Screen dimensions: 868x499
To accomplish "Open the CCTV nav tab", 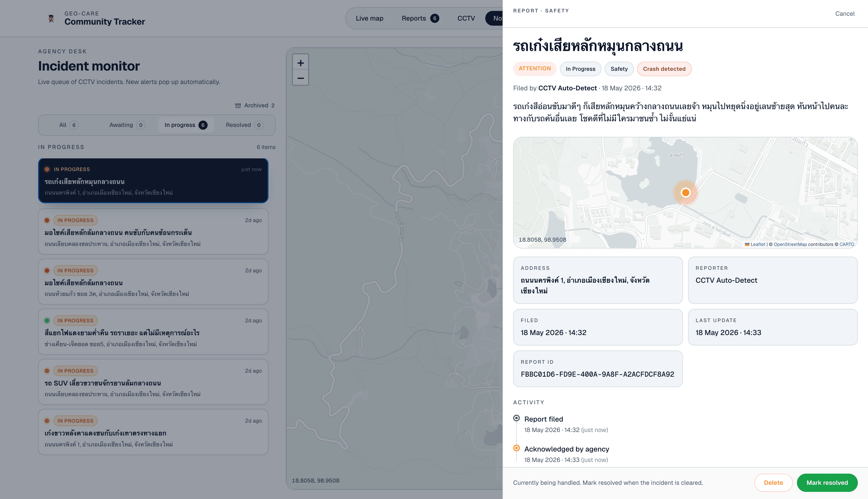I will [466, 18].
